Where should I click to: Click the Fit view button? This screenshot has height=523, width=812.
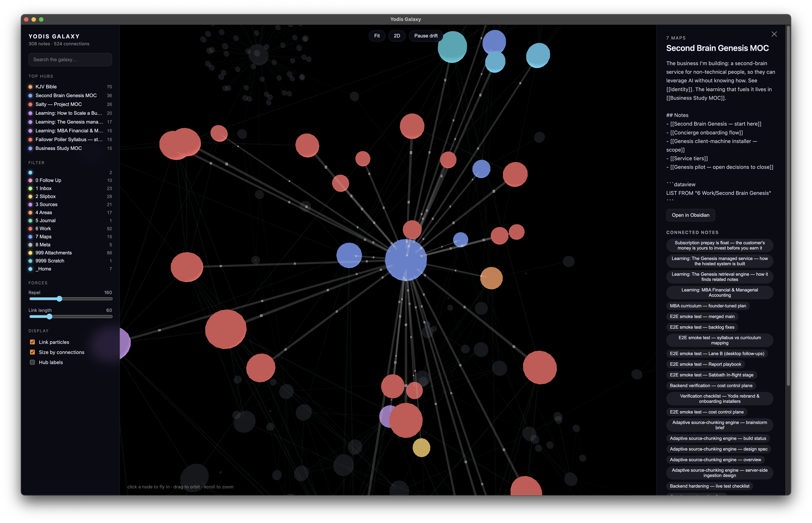(x=377, y=36)
